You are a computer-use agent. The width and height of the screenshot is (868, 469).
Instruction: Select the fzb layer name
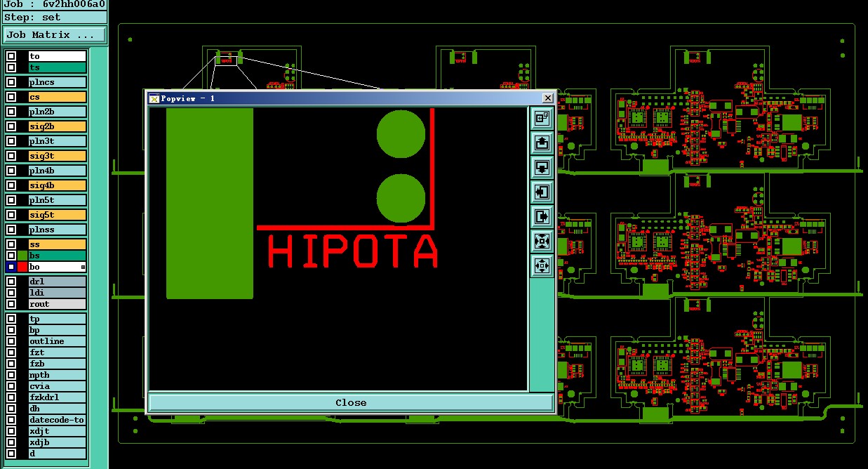(x=58, y=364)
